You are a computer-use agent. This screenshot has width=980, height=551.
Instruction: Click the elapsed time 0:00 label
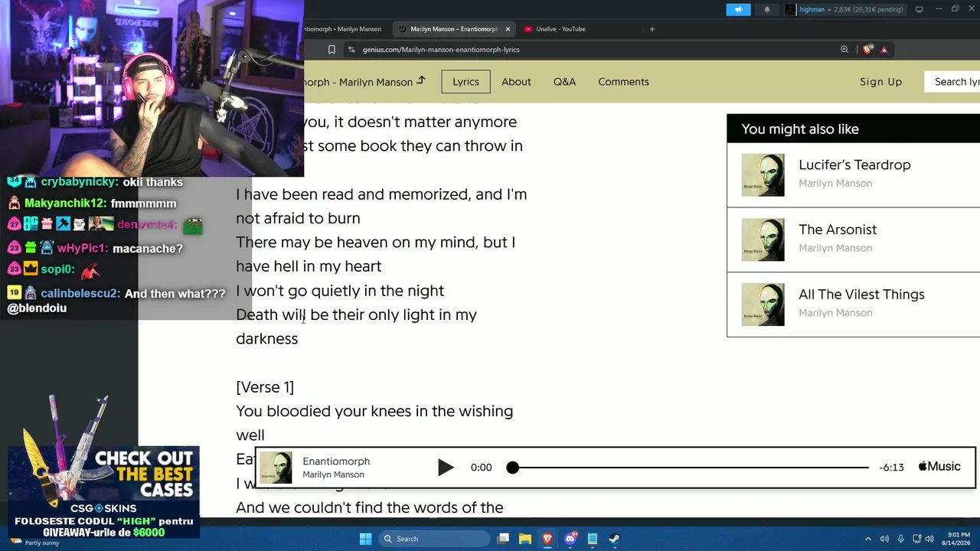(482, 468)
